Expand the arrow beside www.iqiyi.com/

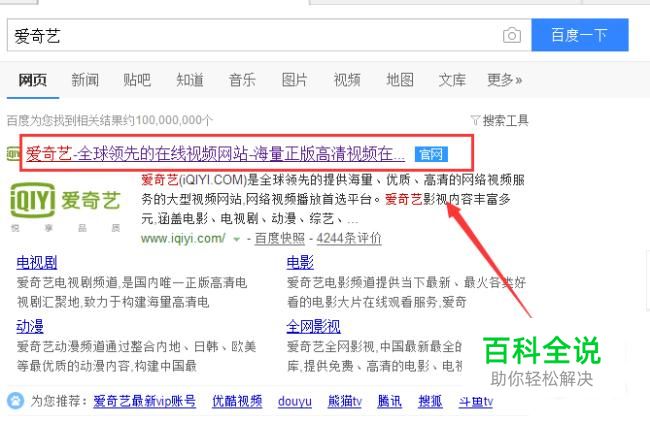[x=237, y=239]
